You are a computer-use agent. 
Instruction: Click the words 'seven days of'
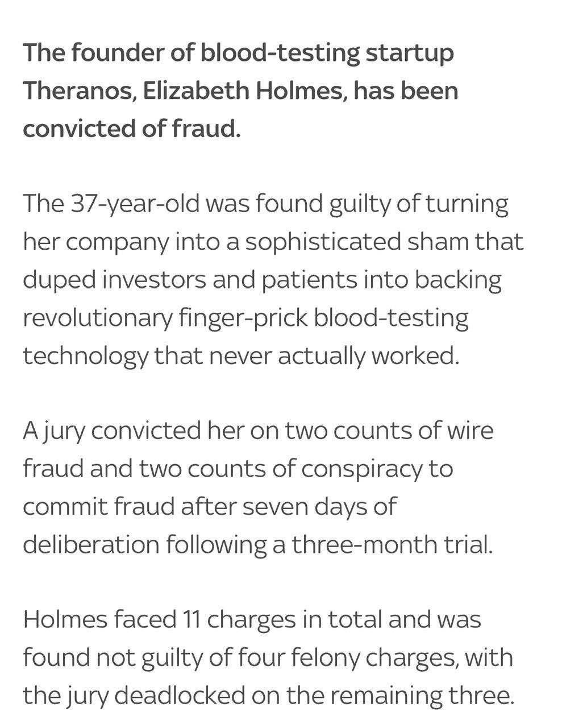319,506
